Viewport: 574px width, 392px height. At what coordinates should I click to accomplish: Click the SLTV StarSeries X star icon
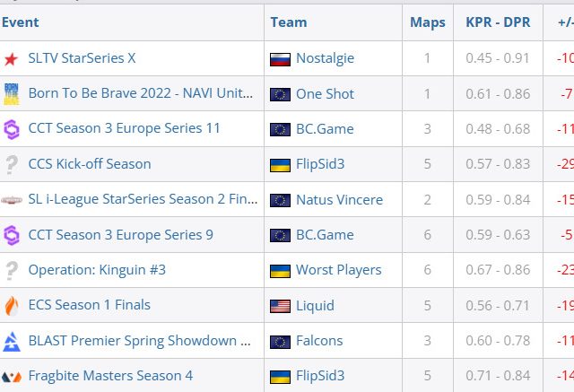click(x=11, y=58)
